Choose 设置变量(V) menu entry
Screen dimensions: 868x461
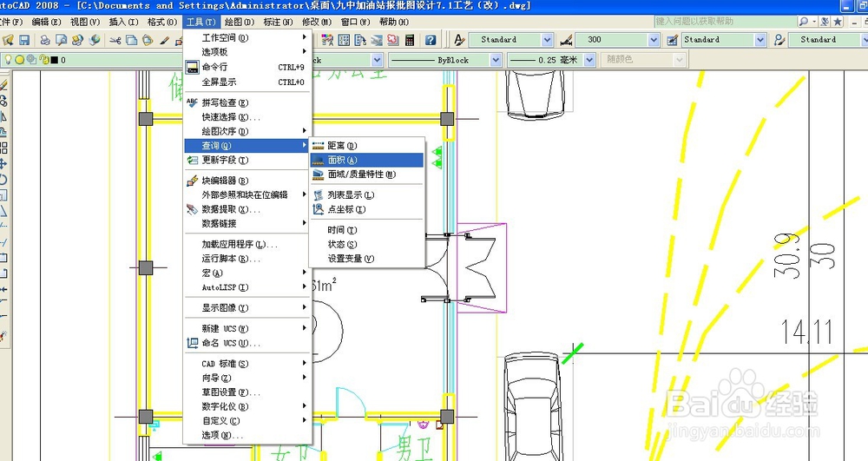pos(366,259)
